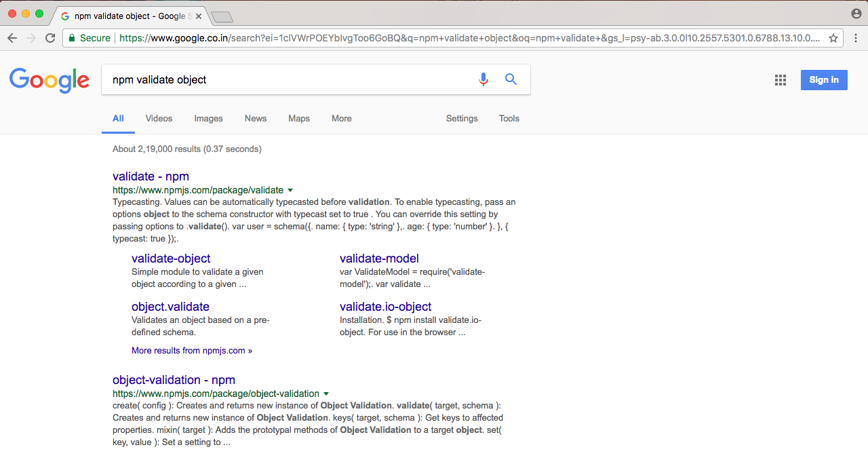Click the Installation npm install snippet text

pos(410,326)
